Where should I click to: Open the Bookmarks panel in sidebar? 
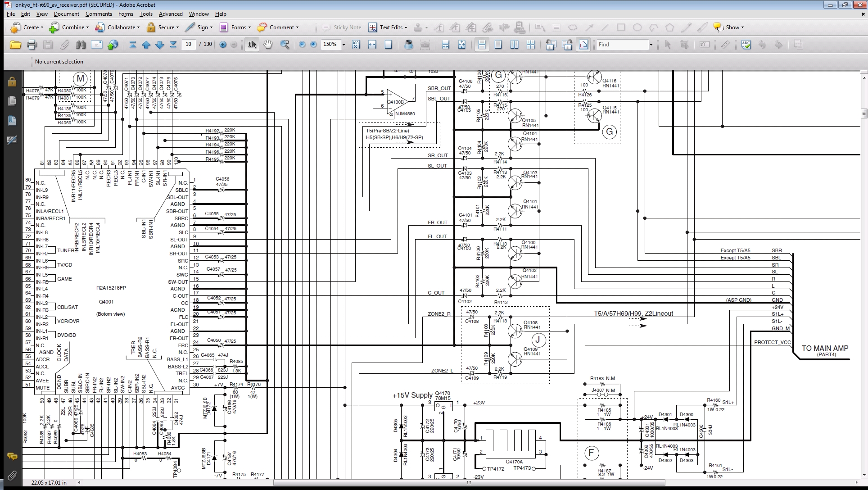(12, 120)
